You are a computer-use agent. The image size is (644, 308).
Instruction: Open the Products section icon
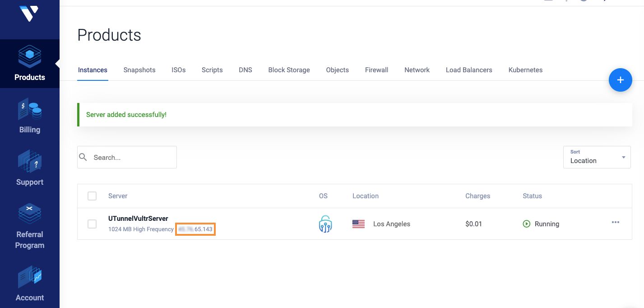click(x=30, y=56)
